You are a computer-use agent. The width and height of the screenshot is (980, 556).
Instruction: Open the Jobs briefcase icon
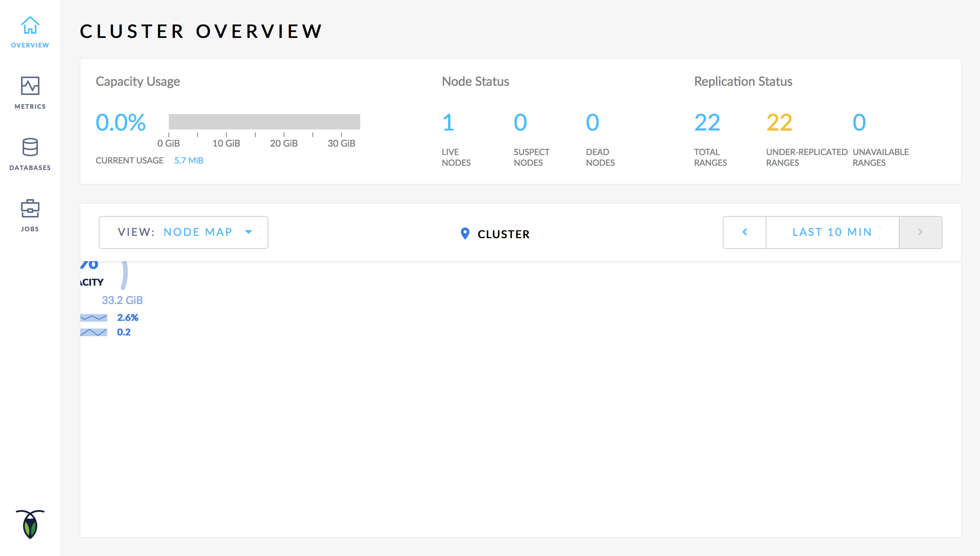30,208
